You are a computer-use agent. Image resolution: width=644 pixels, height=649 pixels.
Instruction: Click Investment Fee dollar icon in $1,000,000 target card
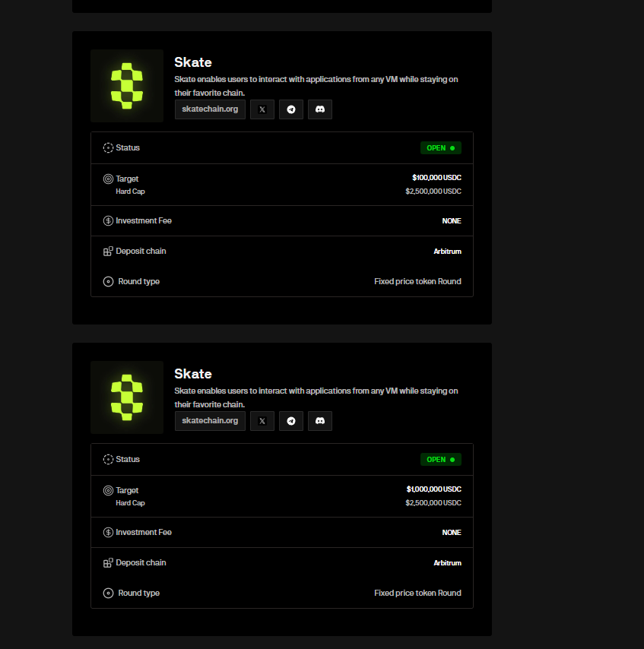click(x=108, y=532)
